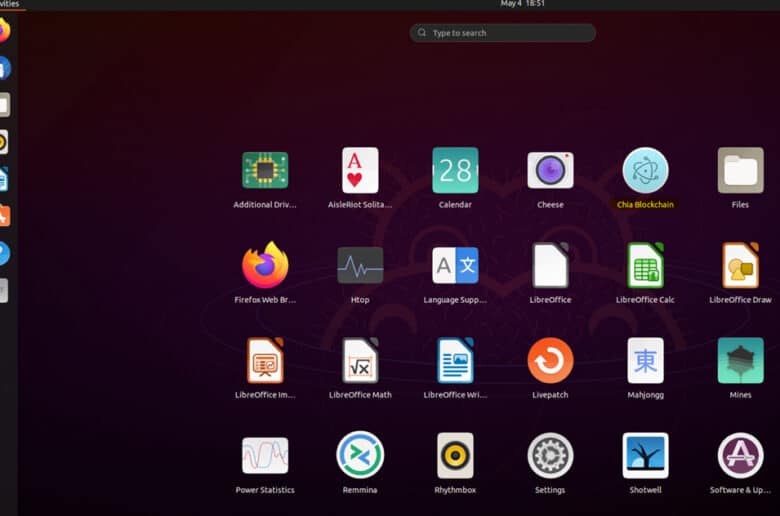Open Power Statistics
Image resolution: width=780 pixels, height=516 pixels.
tap(265, 455)
